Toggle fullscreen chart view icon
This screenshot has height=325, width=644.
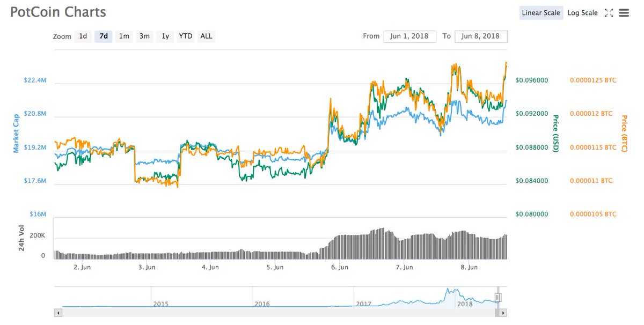pos(609,13)
